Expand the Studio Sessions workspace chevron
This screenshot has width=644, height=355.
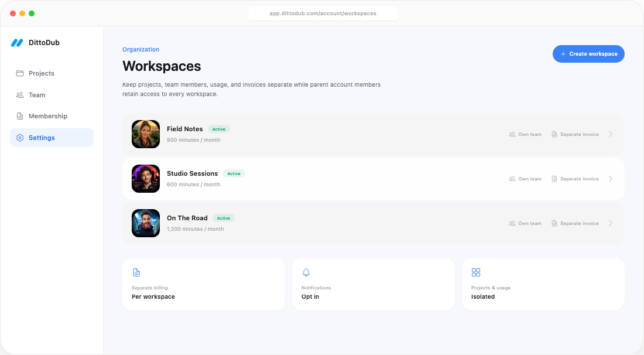point(611,179)
